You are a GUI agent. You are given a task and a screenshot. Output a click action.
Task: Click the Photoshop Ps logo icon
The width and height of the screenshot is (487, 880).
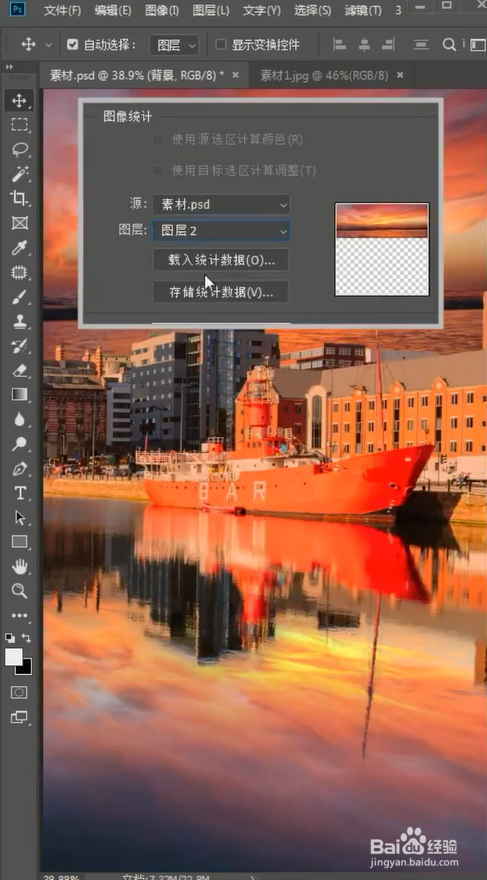[x=17, y=10]
